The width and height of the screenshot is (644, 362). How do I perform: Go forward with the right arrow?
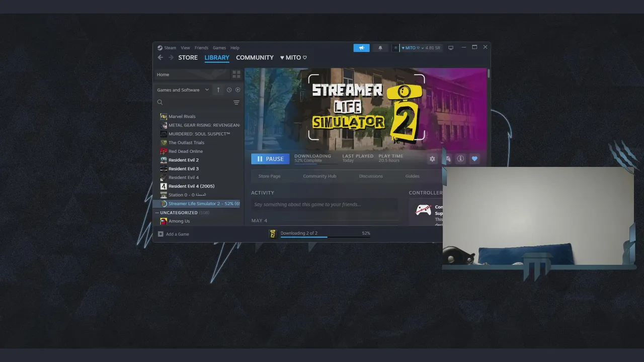pyautogui.click(x=171, y=58)
